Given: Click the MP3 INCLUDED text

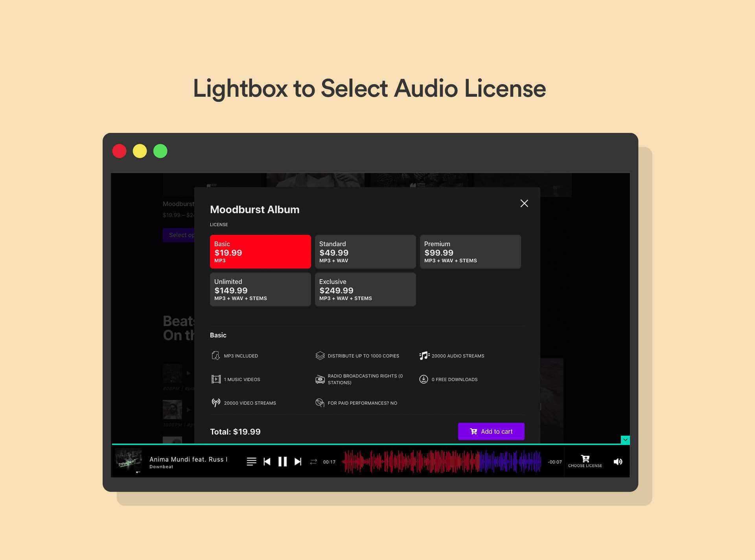Looking at the screenshot, I should click(241, 356).
